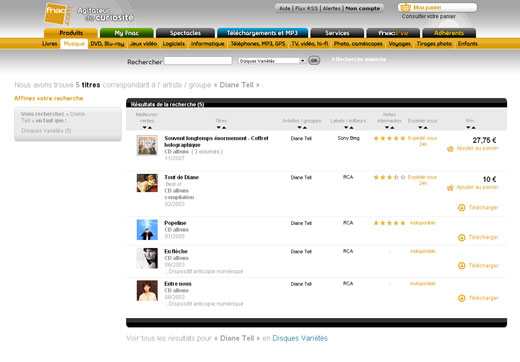Open the shopping basket icon Mon panier
The image size is (520, 362).
click(406, 7)
